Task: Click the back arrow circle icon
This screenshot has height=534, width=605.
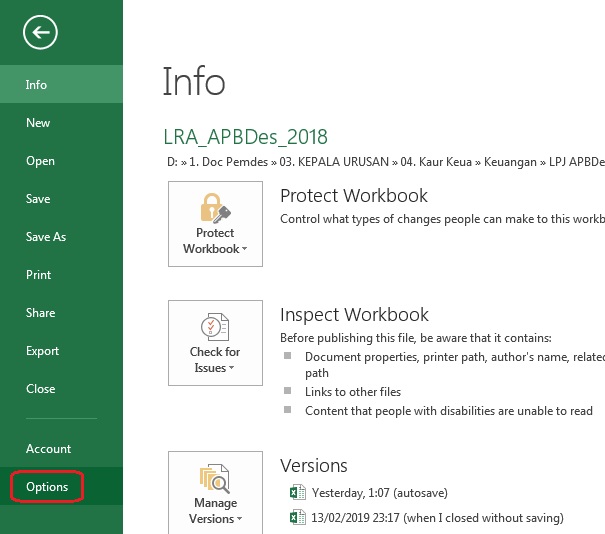Action: (x=40, y=32)
